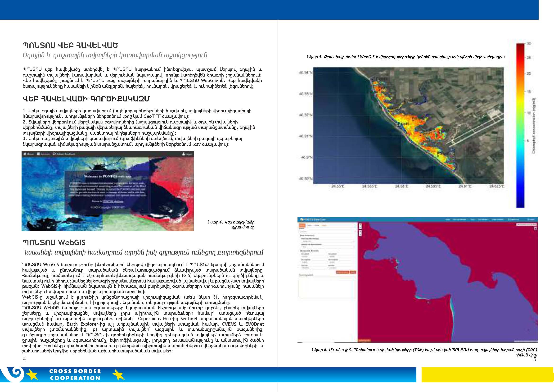Image resolution: width=554 pixels, height=392 pixels.
Task: Click the Running tasks output box
Action: [327, 287]
